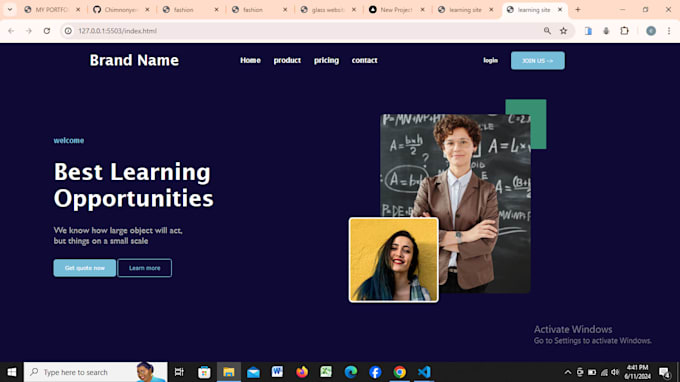Screen dimensions: 680x382
Task: Close the MY PORTFOLIO tab
Action: pyautogui.click(x=78, y=10)
